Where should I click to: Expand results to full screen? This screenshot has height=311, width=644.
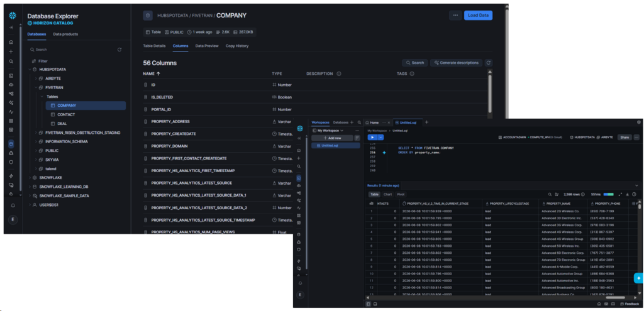(620, 195)
